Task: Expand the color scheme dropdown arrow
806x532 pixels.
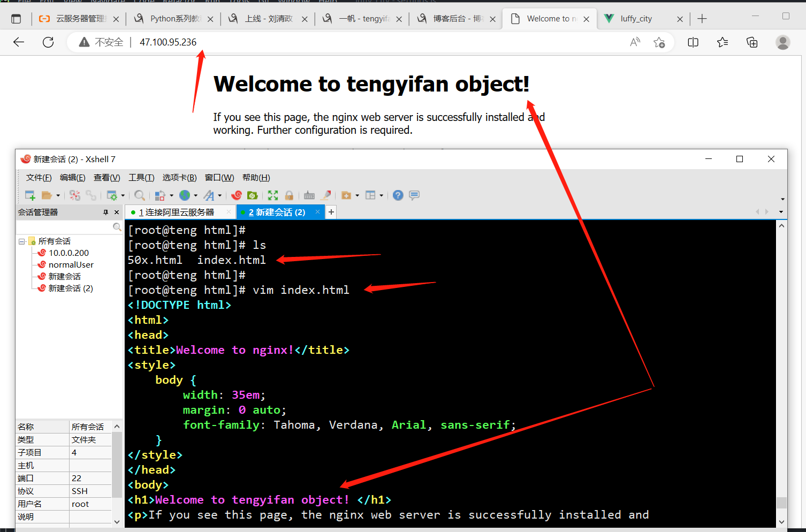Action: pyautogui.click(x=171, y=196)
